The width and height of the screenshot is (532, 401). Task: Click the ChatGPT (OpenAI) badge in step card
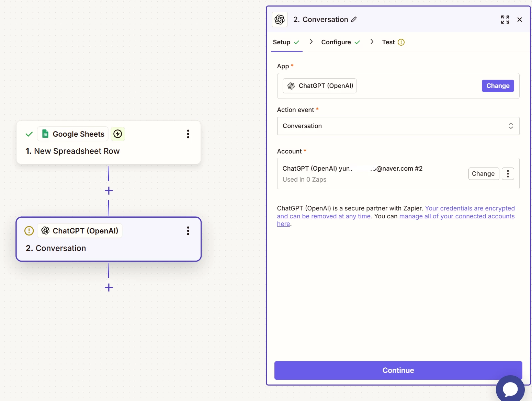80,231
